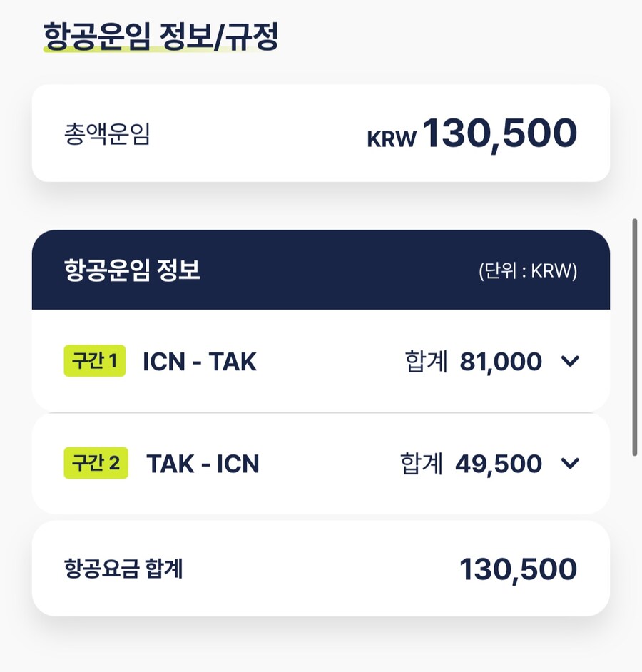
Task: Select the 합계 49,500 amount text
Action: (471, 464)
